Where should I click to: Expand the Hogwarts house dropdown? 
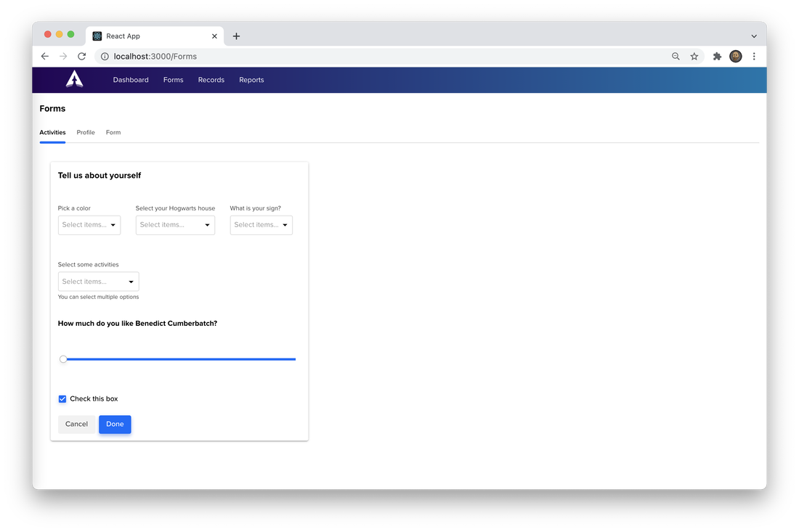(x=175, y=225)
